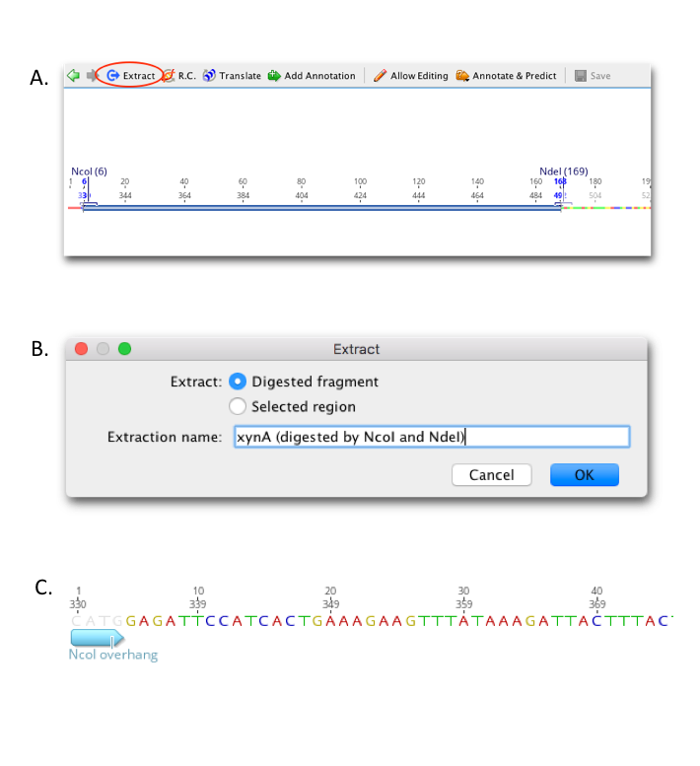Open the Translate tool
Screen dimensions: 700x766
(209, 76)
